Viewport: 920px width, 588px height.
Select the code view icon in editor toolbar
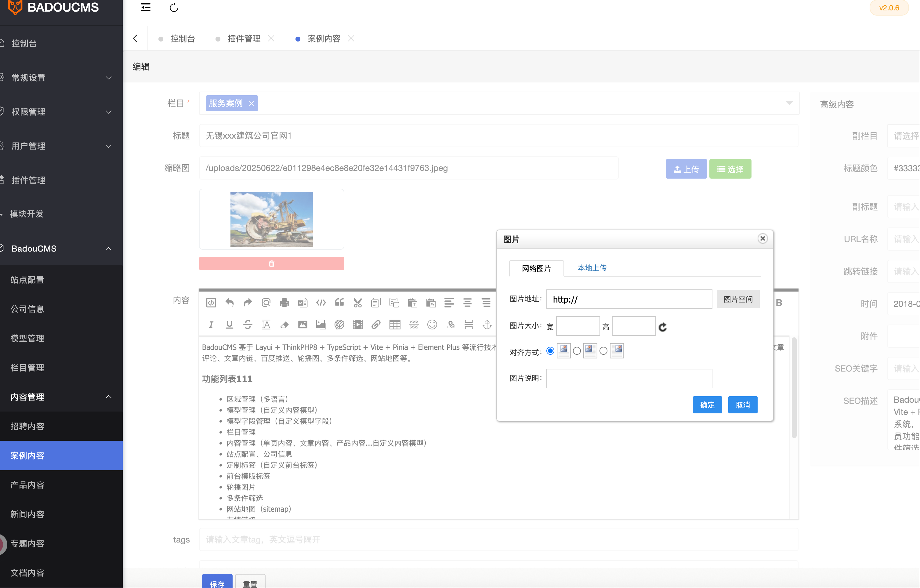[x=211, y=303]
